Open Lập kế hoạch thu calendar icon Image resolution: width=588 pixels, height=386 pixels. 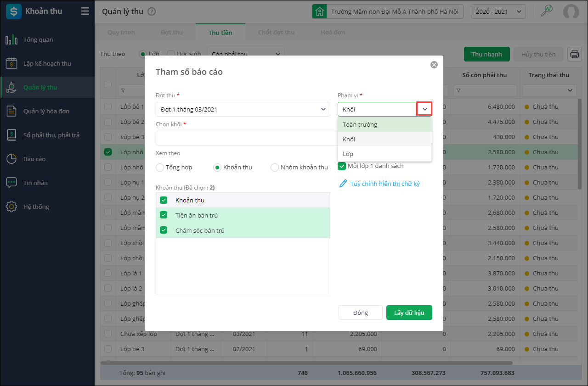(x=11, y=63)
